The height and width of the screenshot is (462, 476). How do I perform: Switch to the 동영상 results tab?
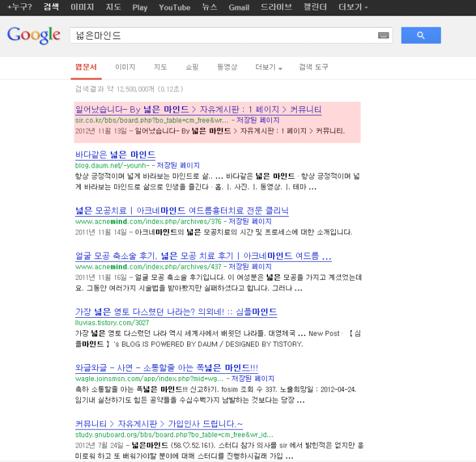tap(227, 67)
